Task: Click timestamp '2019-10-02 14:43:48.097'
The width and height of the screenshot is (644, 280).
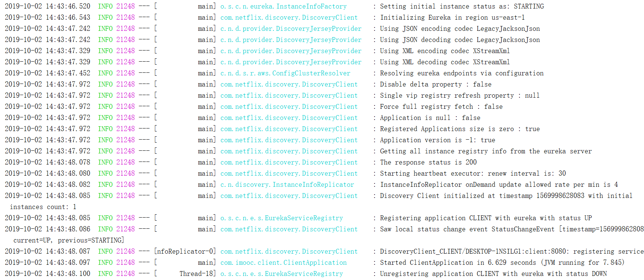Action: click(x=48, y=263)
